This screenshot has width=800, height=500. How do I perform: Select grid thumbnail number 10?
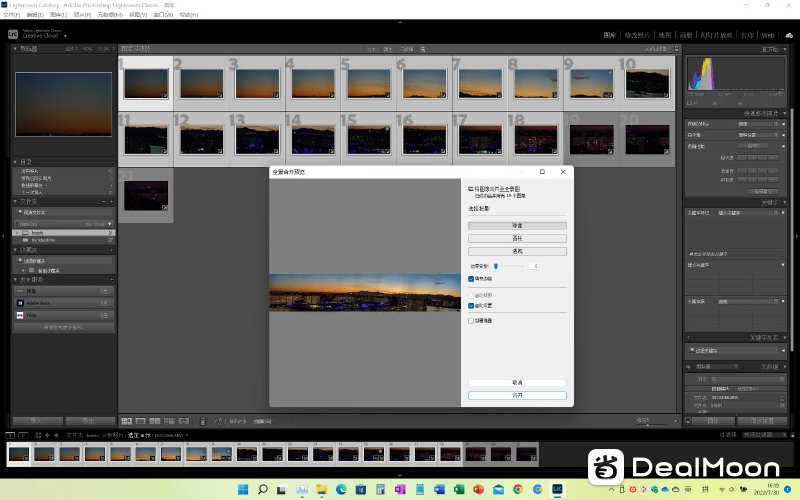[x=647, y=83]
